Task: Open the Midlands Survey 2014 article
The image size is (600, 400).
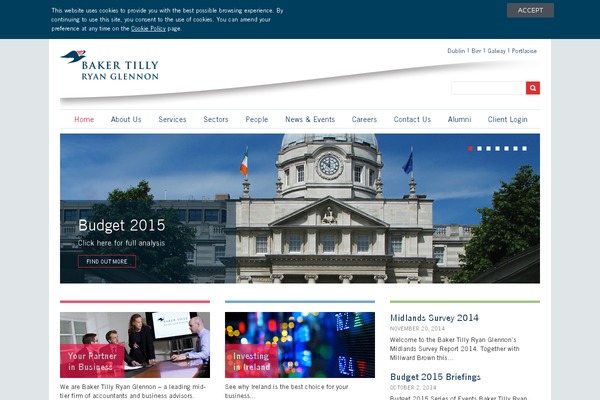Action: [x=434, y=318]
